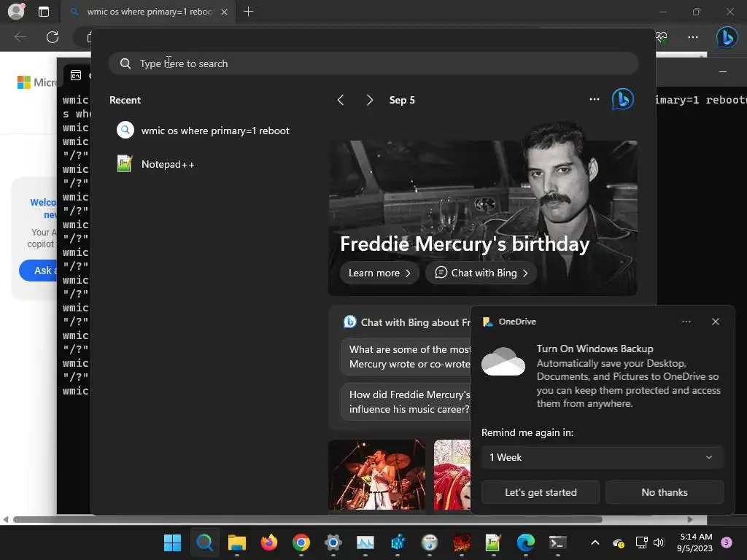Open the concert photo thumbnail of Freddie Mercury
The image size is (747, 560).
[376, 475]
